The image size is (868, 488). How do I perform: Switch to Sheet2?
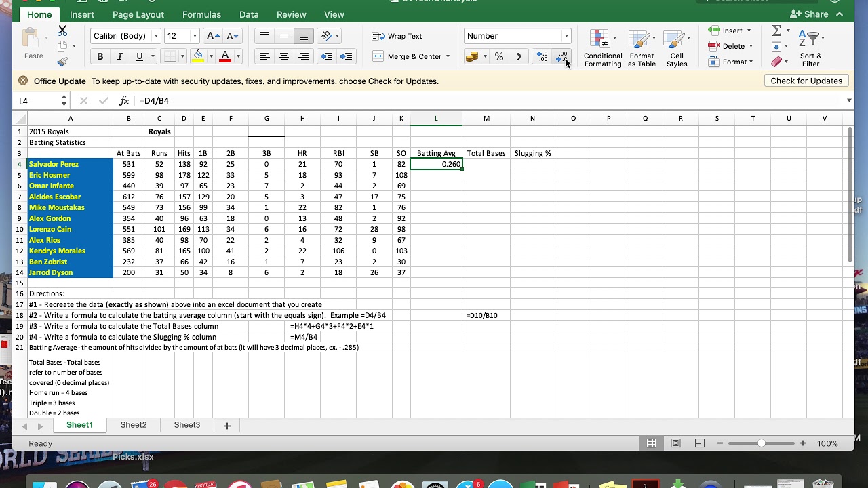click(x=134, y=425)
